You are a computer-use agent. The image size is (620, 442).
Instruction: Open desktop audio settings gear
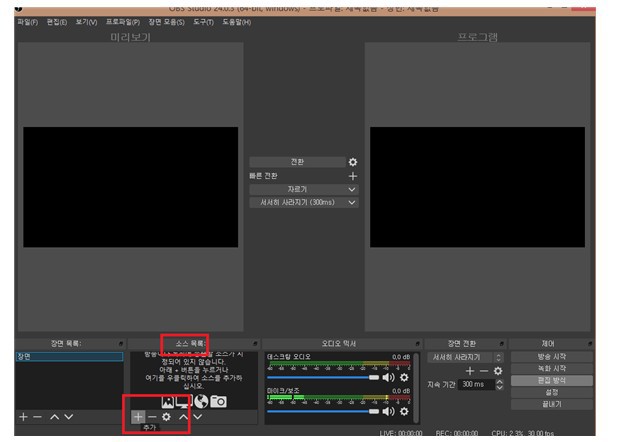pyautogui.click(x=404, y=378)
